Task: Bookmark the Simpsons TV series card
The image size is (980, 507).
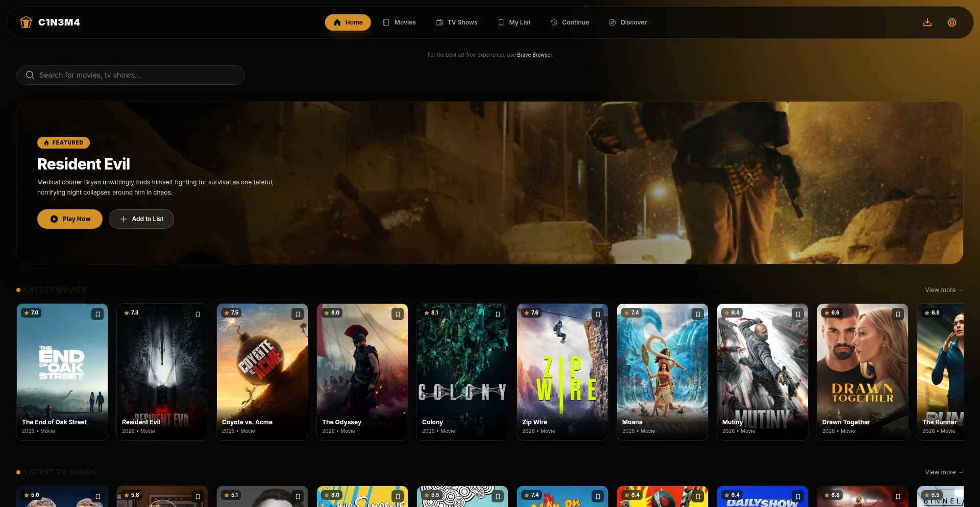Action: (x=398, y=496)
